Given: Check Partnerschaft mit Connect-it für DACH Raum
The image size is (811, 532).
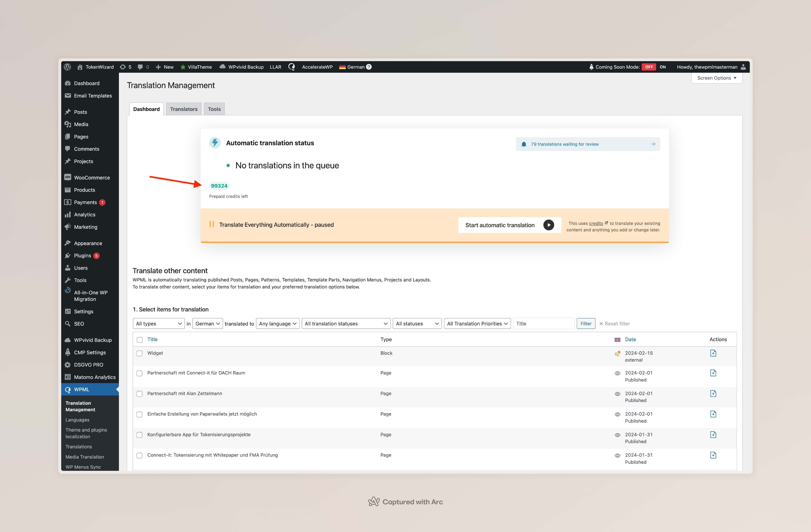Looking at the screenshot, I should pos(139,373).
